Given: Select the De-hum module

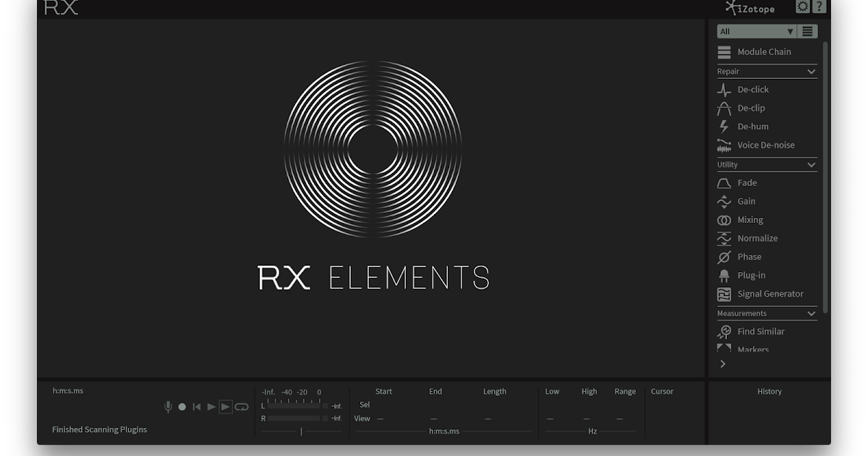Looking at the screenshot, I should coord(743,127).
